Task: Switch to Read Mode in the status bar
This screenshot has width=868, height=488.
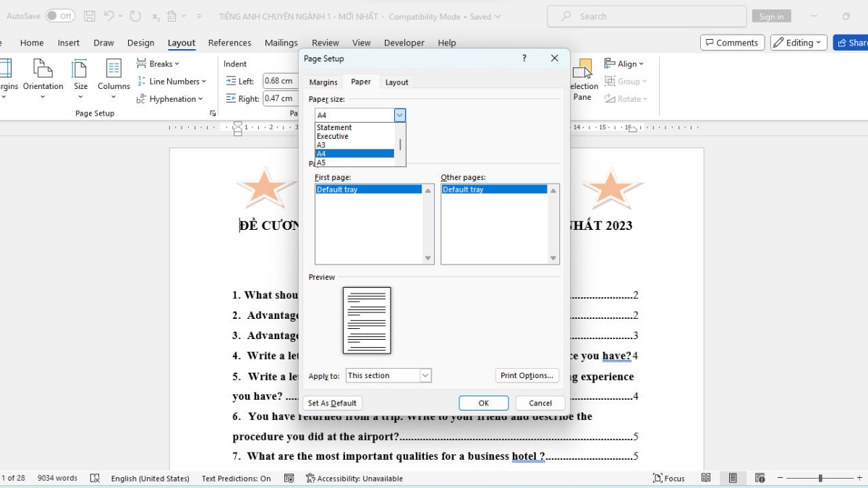Action: [706, 478]
